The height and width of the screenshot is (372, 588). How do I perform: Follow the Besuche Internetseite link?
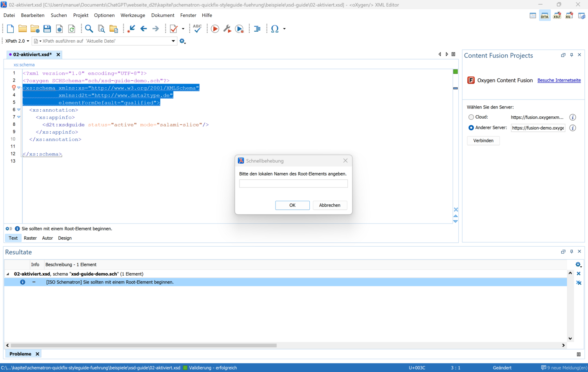click(x=559, y=80)
